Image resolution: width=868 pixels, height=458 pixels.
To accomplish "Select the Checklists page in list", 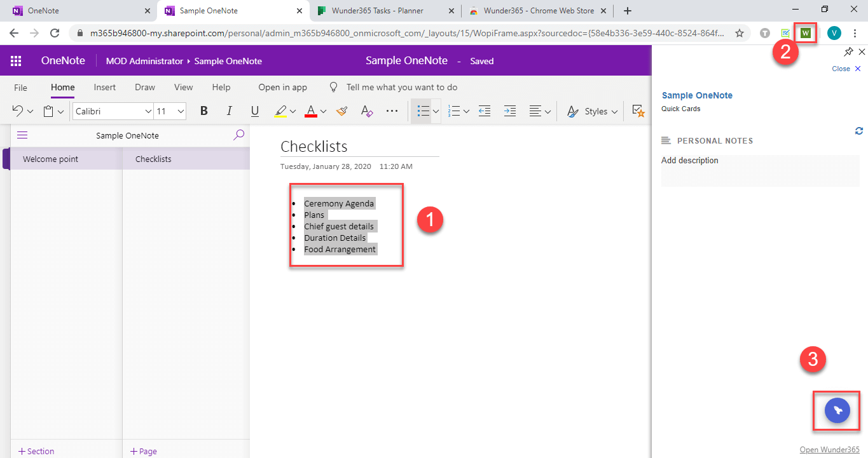I will [x=186, y=159].
